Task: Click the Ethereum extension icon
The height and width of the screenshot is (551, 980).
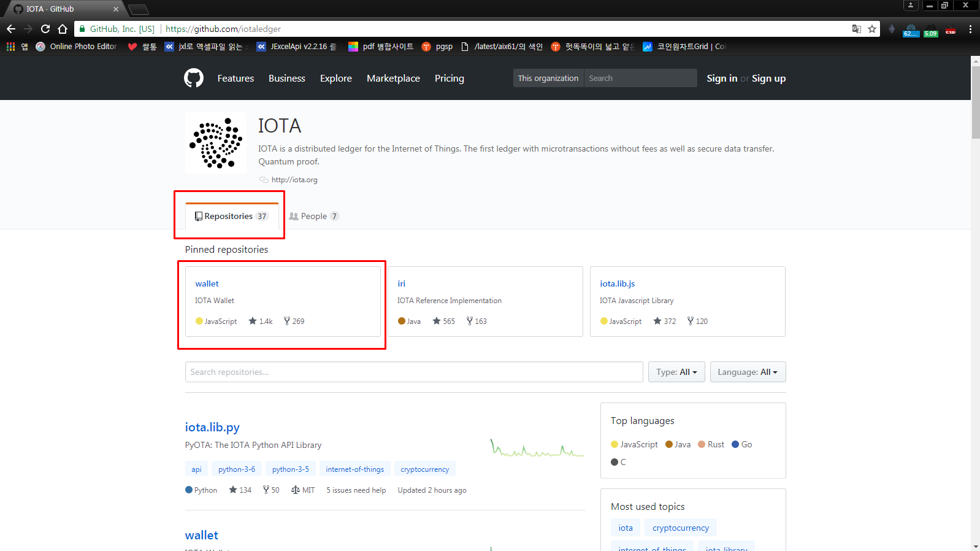Action: pyautogui.click(x=892, y=29)
